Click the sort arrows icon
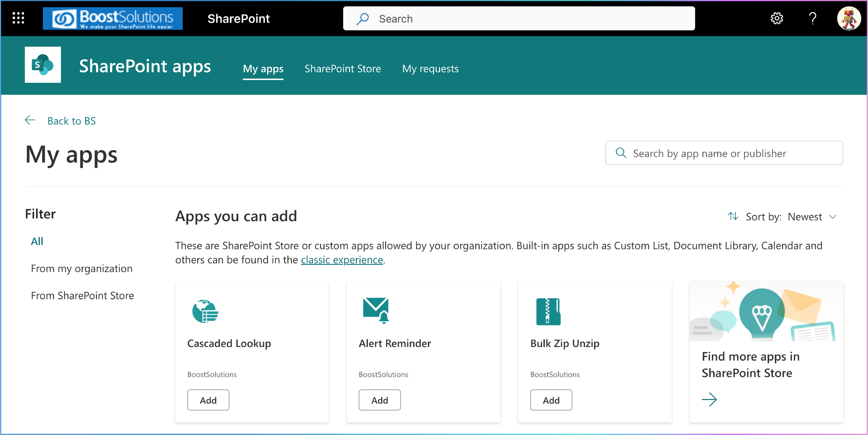868x435 pixels. [733, 216]
